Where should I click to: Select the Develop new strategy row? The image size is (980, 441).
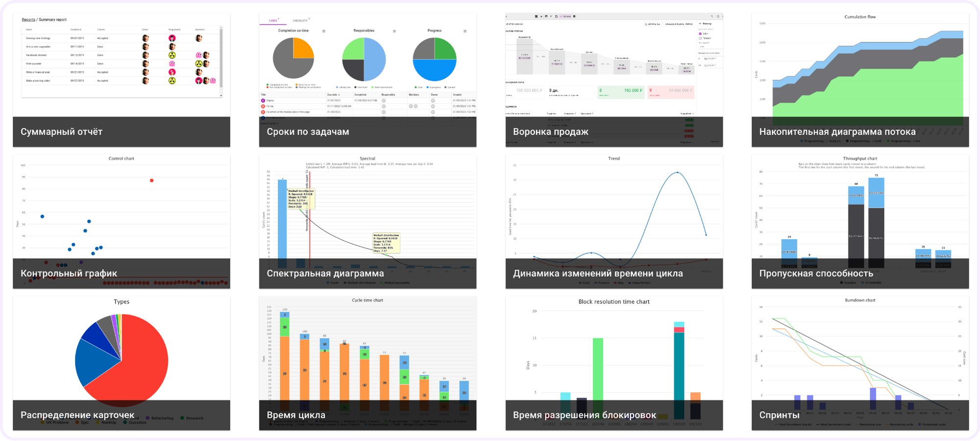[120, 38]
